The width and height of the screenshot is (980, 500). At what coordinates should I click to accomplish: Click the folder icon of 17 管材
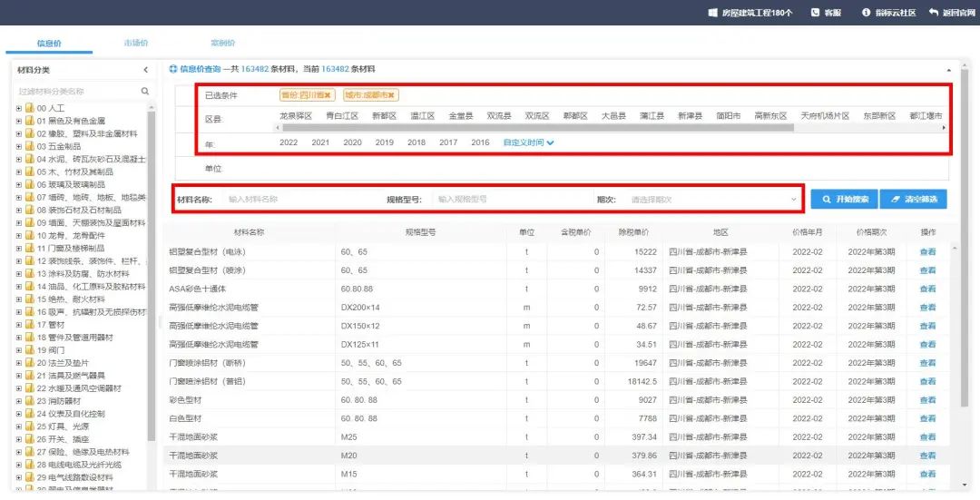[x=29, y=324]
